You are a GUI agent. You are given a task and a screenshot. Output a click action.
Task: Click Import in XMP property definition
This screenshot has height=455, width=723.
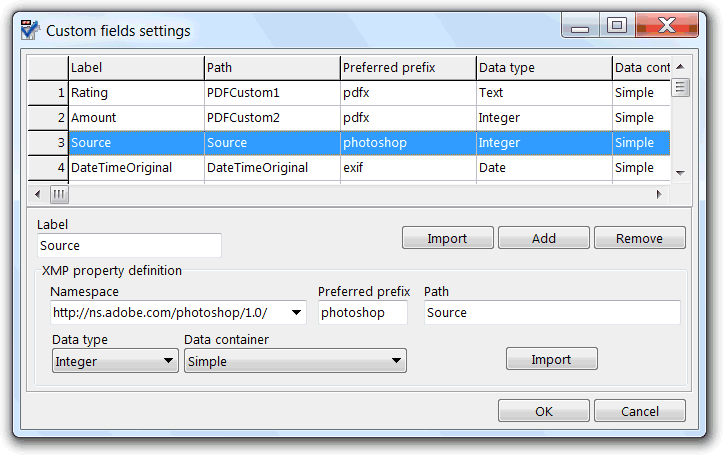[551, 359]
